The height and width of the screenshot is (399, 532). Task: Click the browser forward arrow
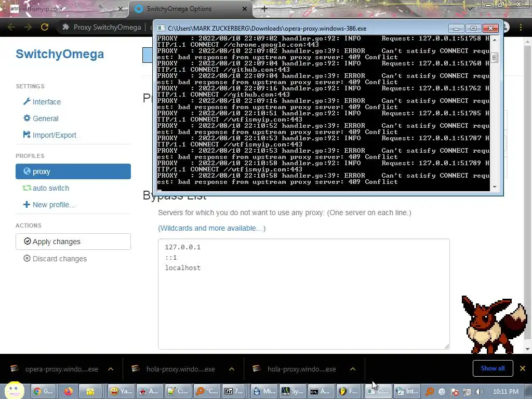click(28, 27)
